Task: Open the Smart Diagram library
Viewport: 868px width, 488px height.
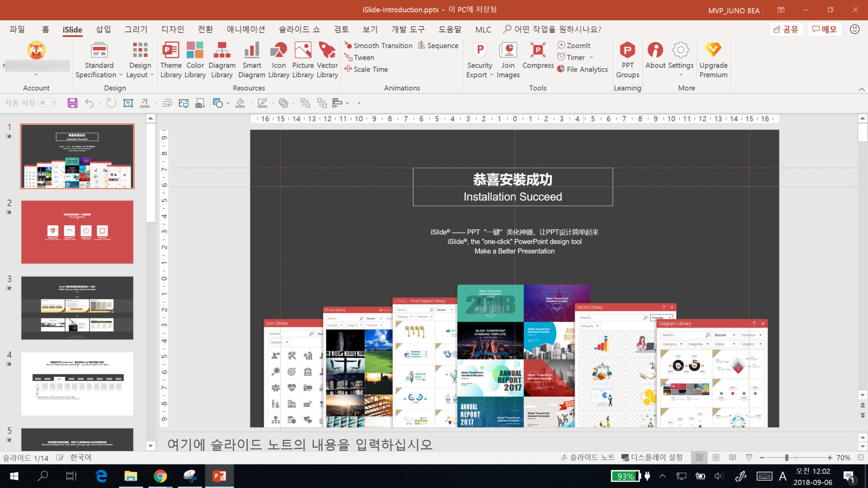Action: pyautogui.click(x=252, y=60)
